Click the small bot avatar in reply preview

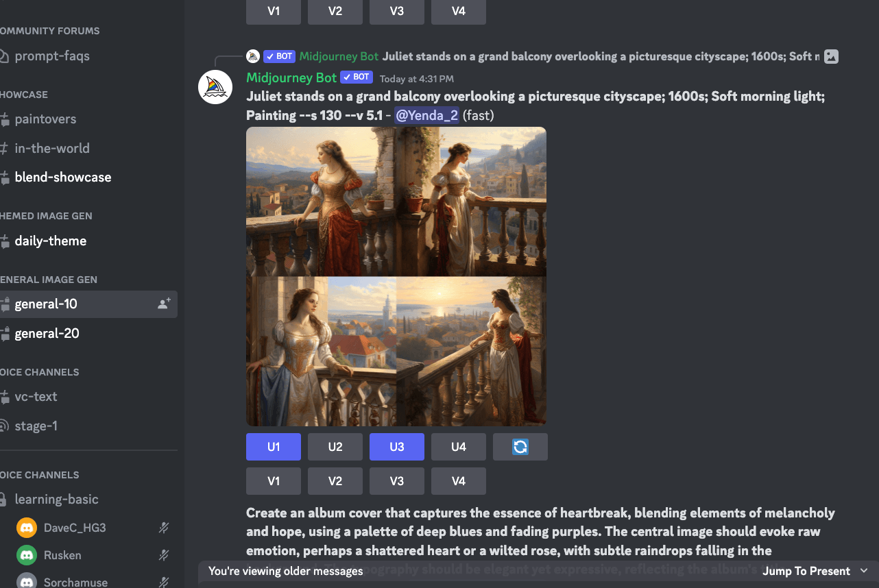[253, 56]
